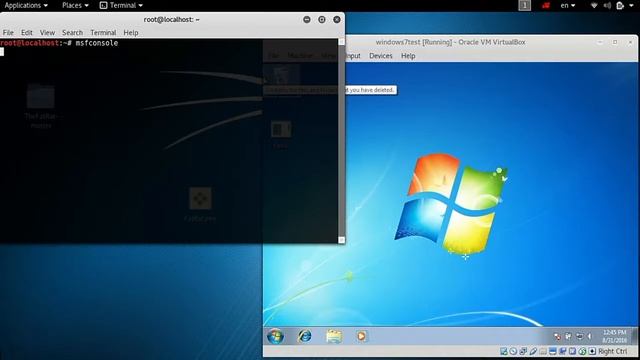Open Terminal app menu in top panel

click(x=121, y=5)
